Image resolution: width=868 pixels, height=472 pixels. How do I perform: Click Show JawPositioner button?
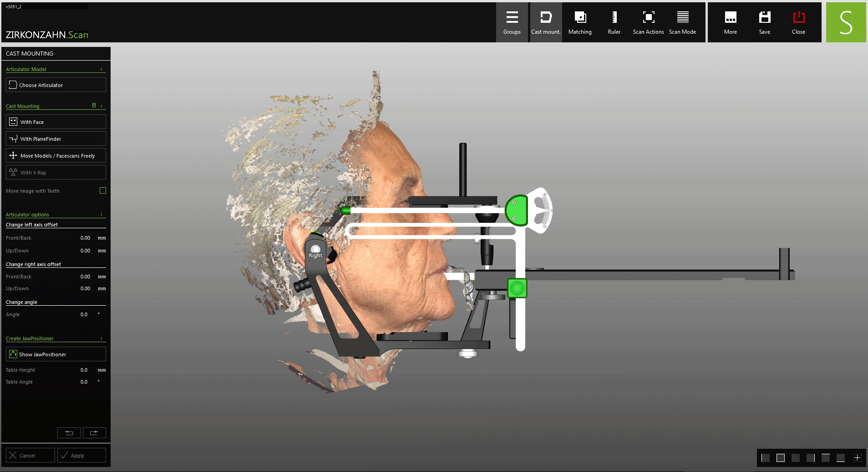pyautogui.click(x=56, y=354)
